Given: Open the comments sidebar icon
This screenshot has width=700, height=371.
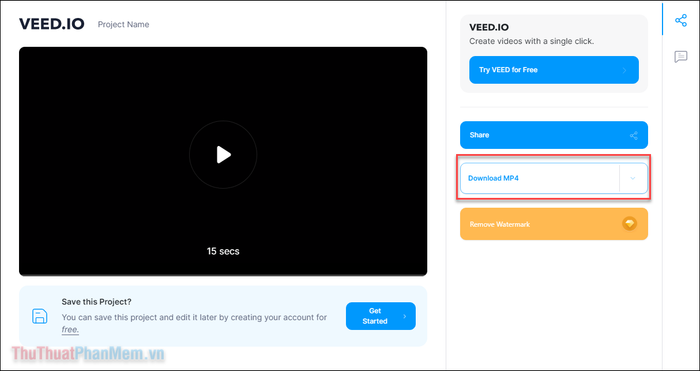Looking at the screenshot, I should 681,57.
